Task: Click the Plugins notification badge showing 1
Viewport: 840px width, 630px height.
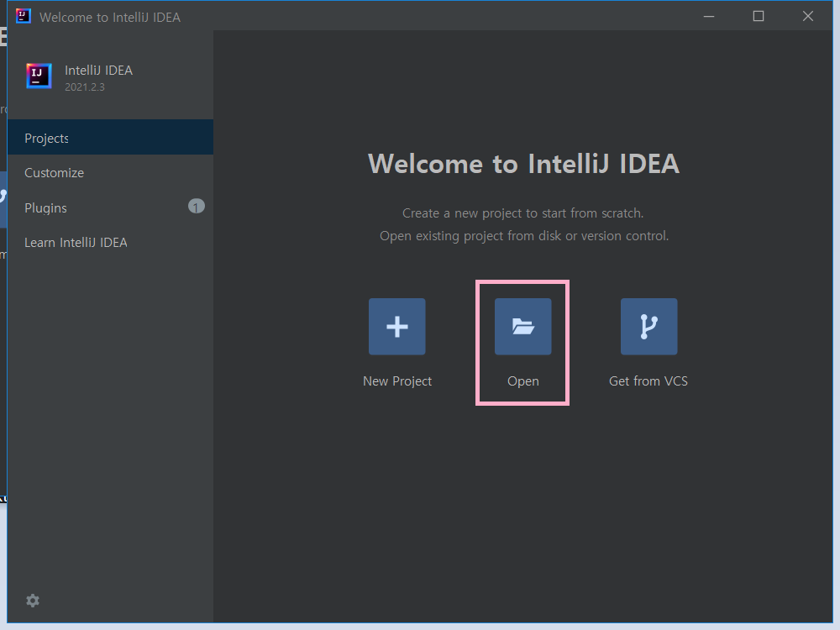Action: tap(196, 207)
